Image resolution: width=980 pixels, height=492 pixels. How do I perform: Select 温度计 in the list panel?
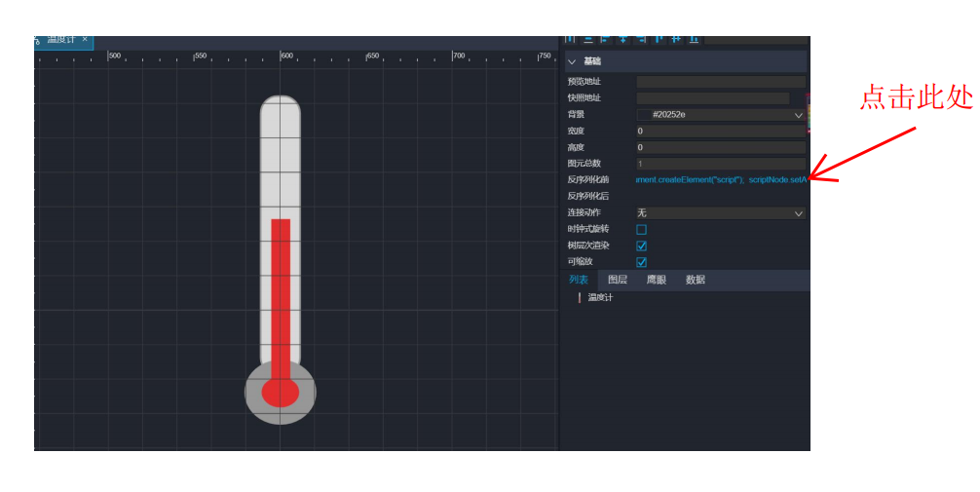coord(600,298)
